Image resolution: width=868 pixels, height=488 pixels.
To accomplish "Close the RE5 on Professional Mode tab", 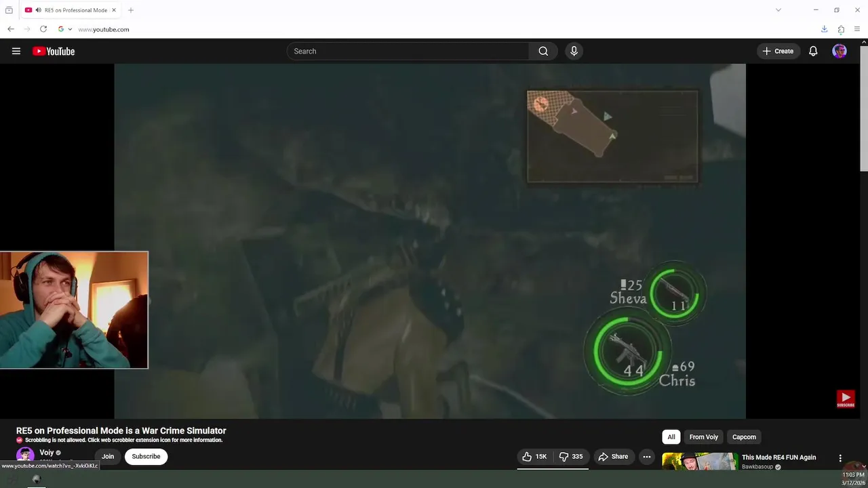I will (114, 10).
